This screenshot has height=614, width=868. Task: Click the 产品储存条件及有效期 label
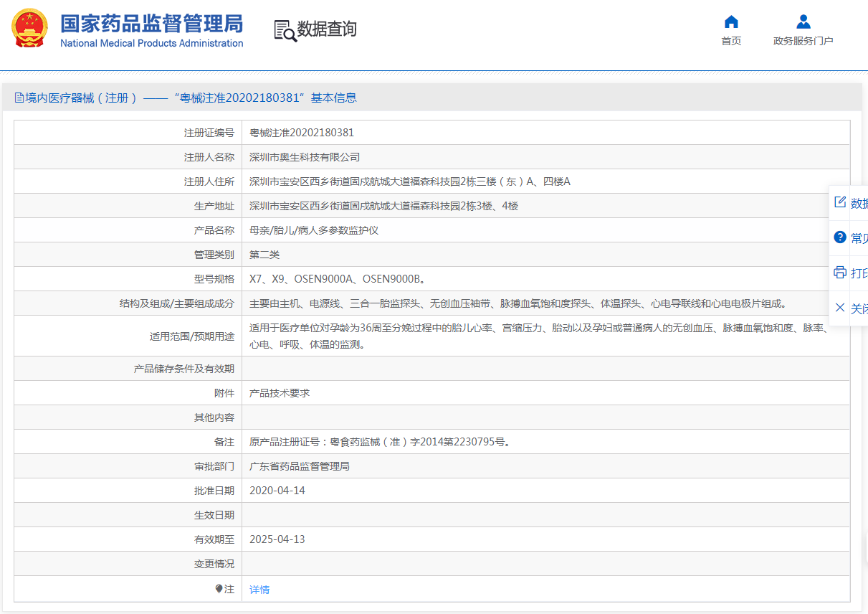[184, 369]
